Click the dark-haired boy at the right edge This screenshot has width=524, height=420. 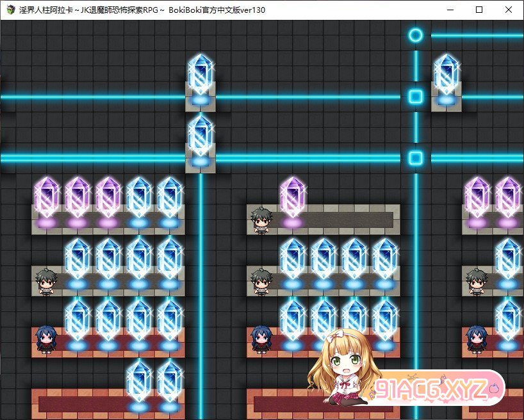pyautogui.click(x=477, y=280)
